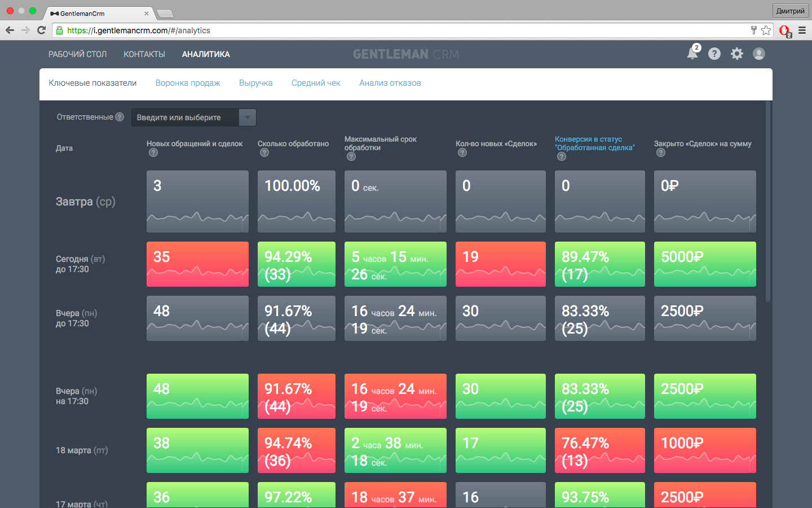The width and height of the screenshot is (812, 508).
Task: Click help icon under Закрыто «Сделок» на сумму
Action: [661, 152]
